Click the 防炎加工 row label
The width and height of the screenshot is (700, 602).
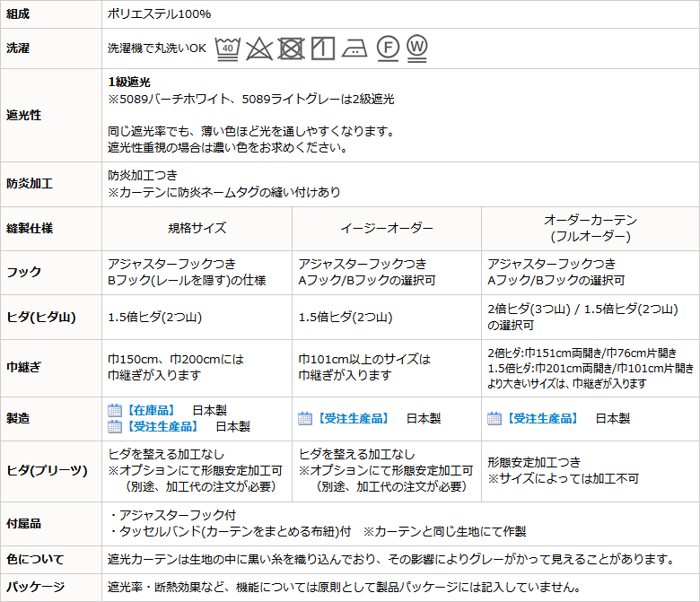[30, 183]
